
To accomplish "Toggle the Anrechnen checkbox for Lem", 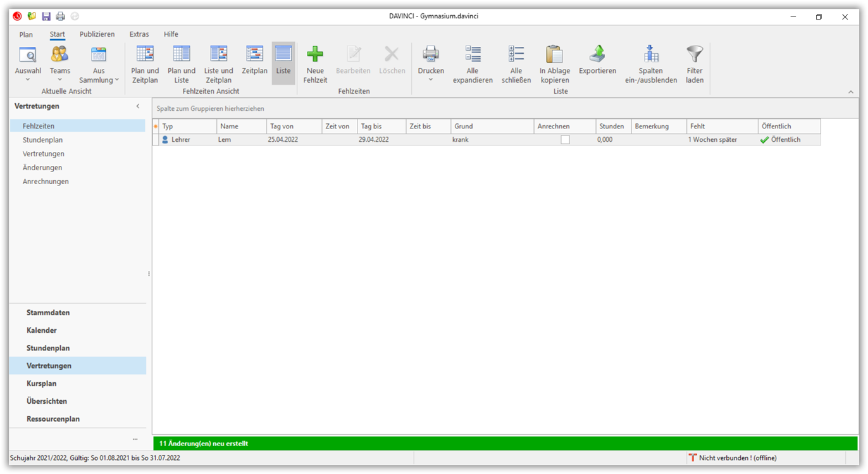I will [x=565, y=140].
